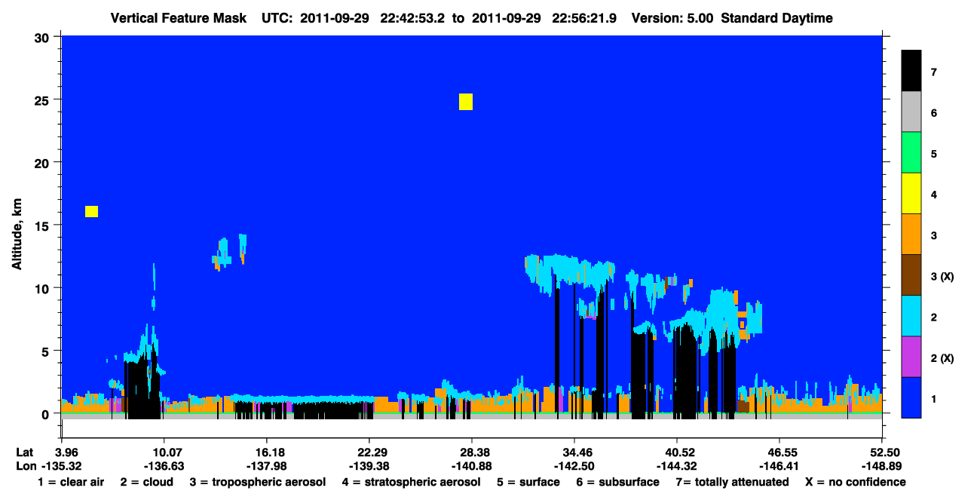Click the '20' altitude tick label
The image size is (980, 503).
pos(44,162)
